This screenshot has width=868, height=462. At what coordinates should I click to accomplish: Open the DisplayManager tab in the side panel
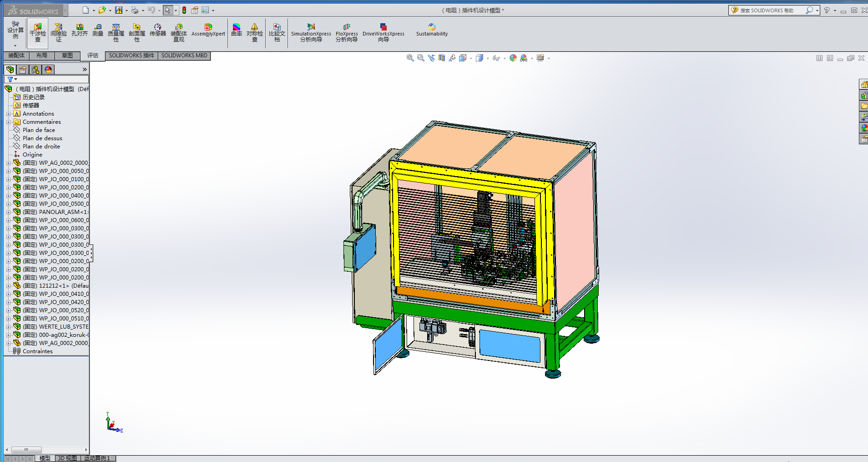pos(48,69)
